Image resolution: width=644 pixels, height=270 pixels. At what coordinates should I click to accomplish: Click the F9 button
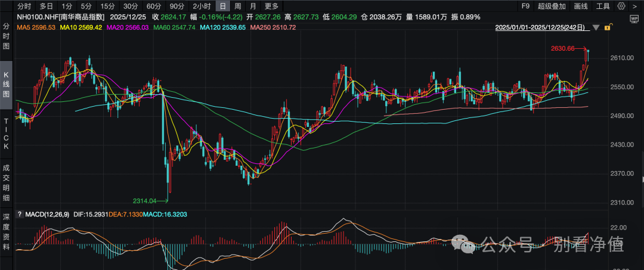[525, 6]
